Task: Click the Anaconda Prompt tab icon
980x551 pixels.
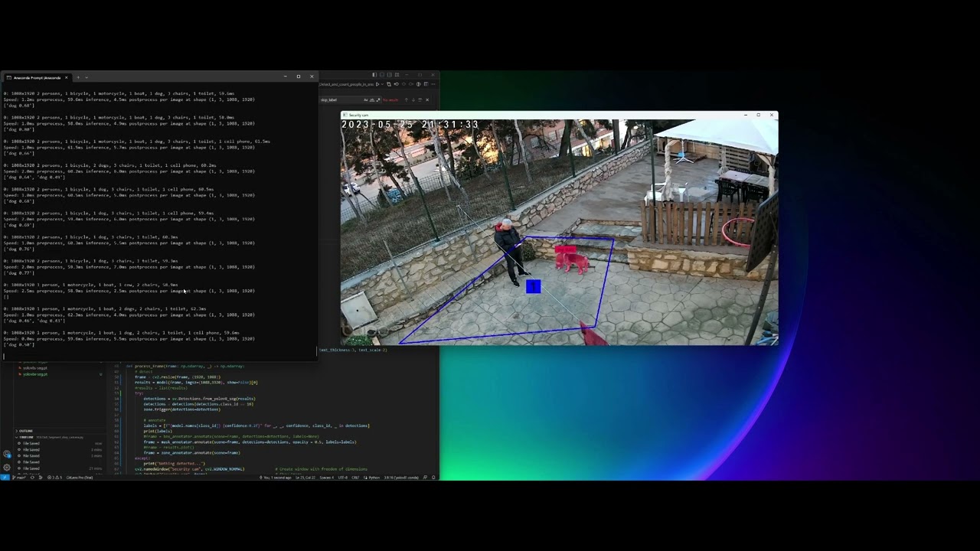Action: (8, 77)
